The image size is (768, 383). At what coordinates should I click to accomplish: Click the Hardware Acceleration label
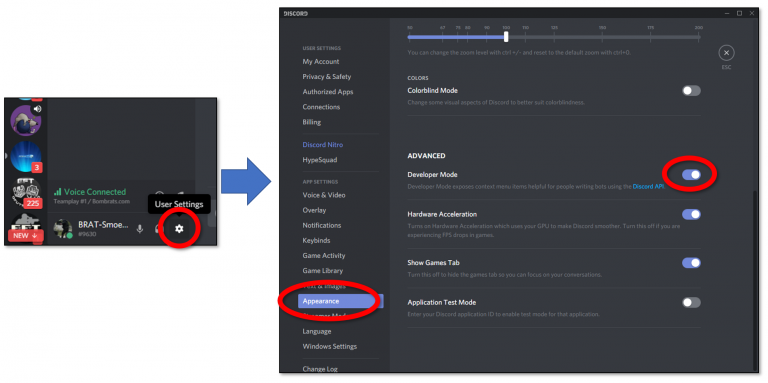[442, 215]
